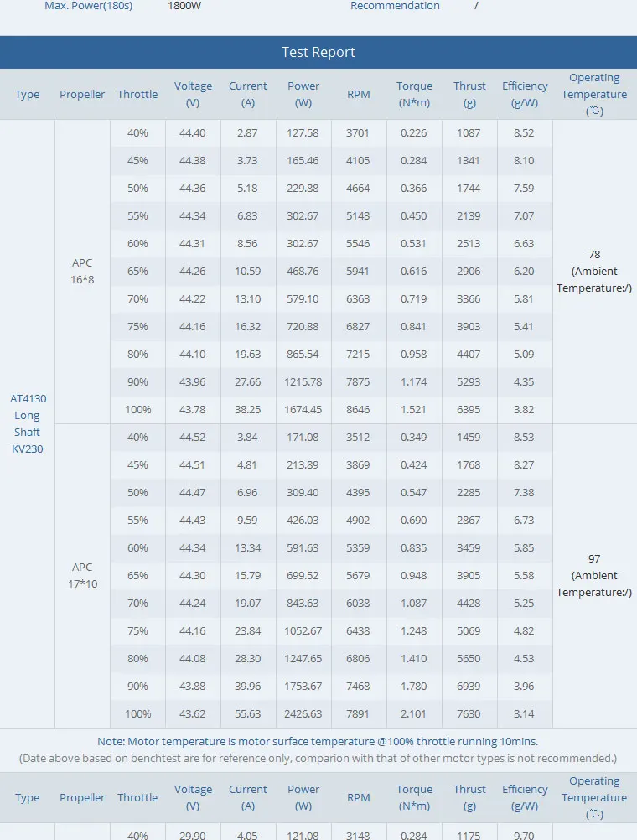The height and width of the screenshot is (840, 637).
Task: Select the 'APC 16*8' propeller cell
Action: [x=82, y=271]
